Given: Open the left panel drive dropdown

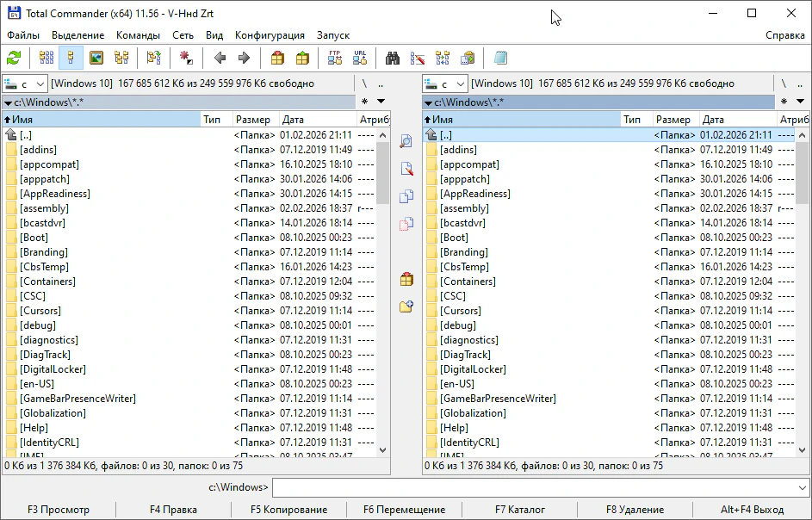Looking at the screenshot, I should 25,84.
